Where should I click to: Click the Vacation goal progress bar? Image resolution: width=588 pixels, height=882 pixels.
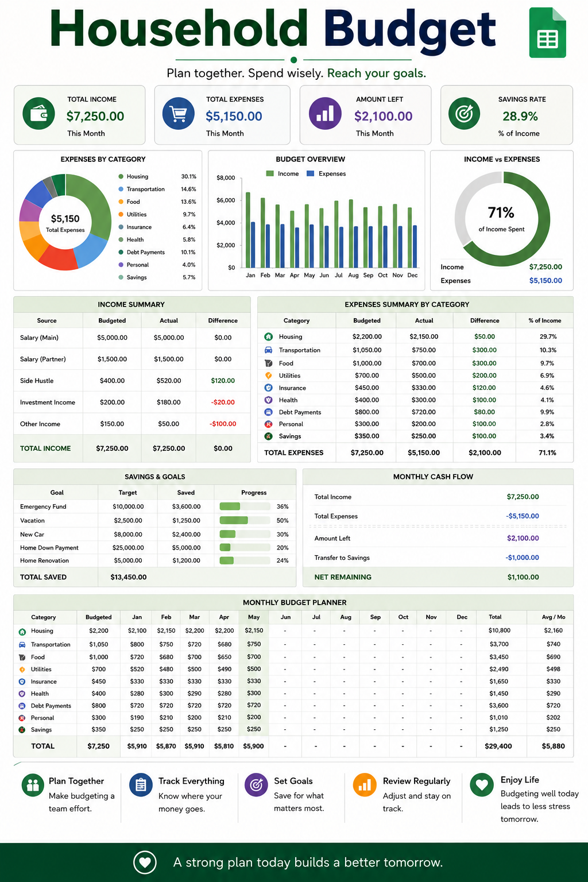coord(245,520)
